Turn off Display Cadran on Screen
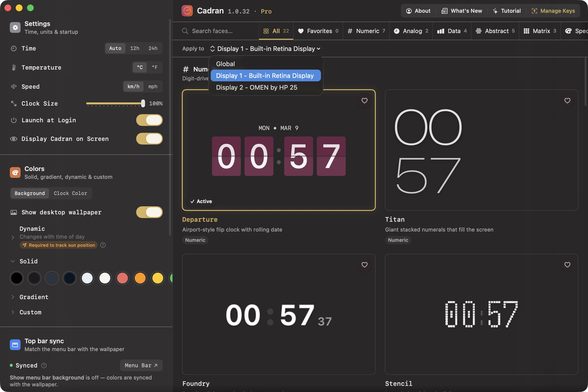588x392 pixels. pyautogui.click(x=149, y=139)
